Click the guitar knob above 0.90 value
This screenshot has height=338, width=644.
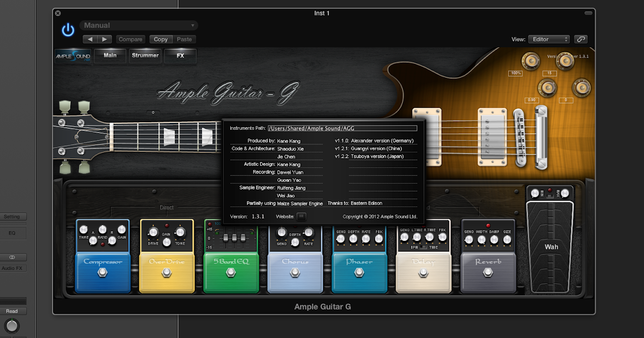547,87
